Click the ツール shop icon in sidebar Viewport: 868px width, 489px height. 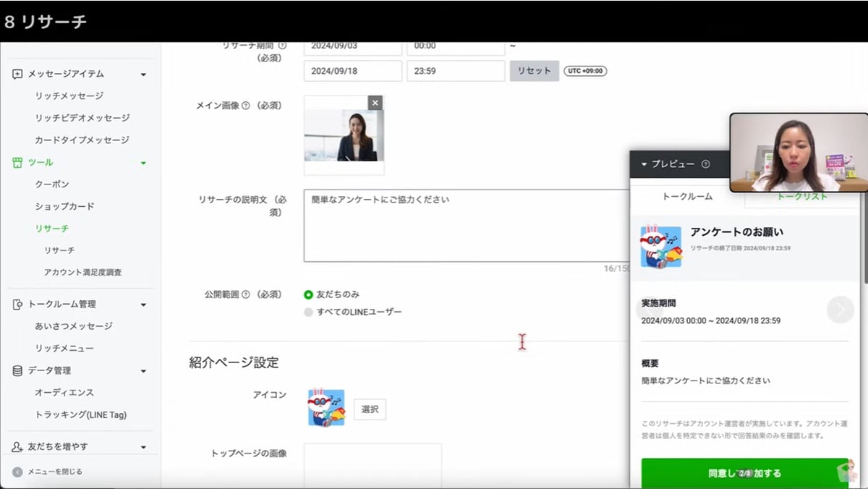click(x=17, y=163)
